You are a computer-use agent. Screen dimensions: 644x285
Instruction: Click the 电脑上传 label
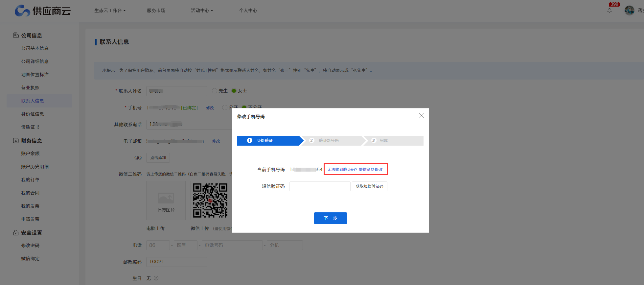[155, 228]
